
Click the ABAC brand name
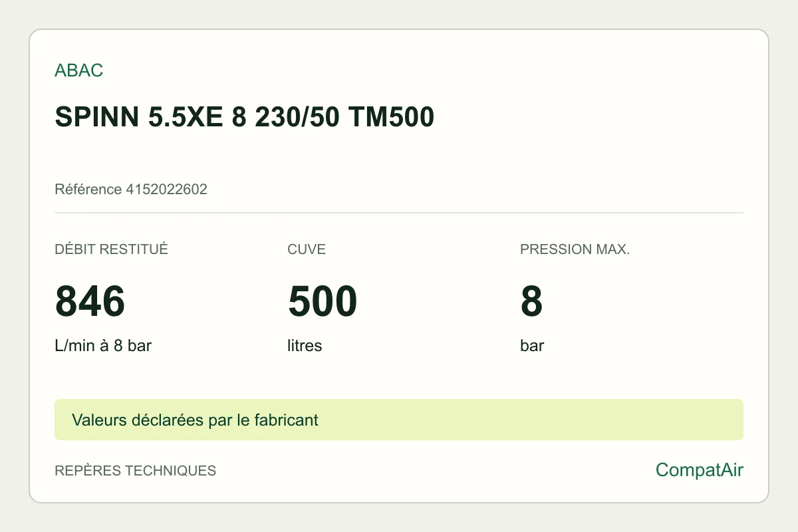(79, 70)
